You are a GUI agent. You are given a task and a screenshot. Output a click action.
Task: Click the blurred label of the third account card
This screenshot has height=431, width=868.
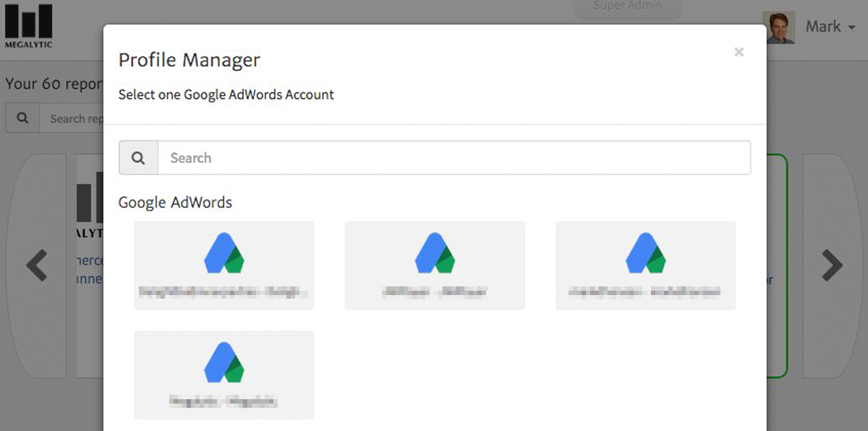pos(645,293)
